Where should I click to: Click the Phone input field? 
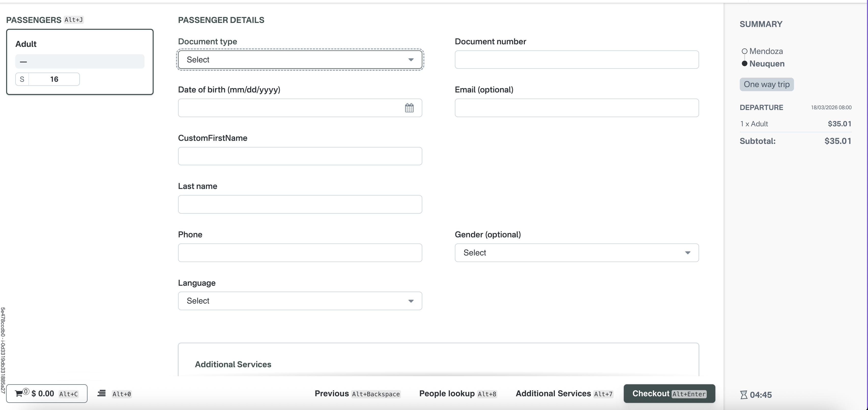[x=300, y=253]
